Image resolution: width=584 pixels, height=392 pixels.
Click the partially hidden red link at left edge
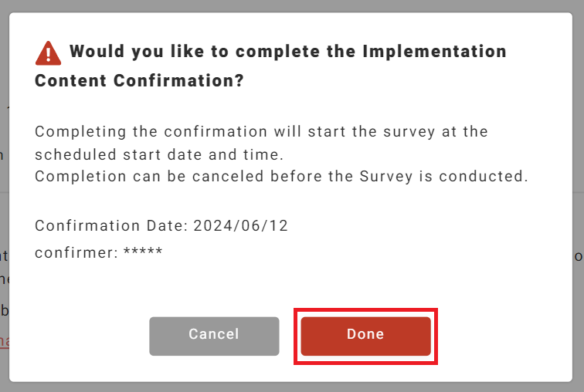click(x=4, y=340)
